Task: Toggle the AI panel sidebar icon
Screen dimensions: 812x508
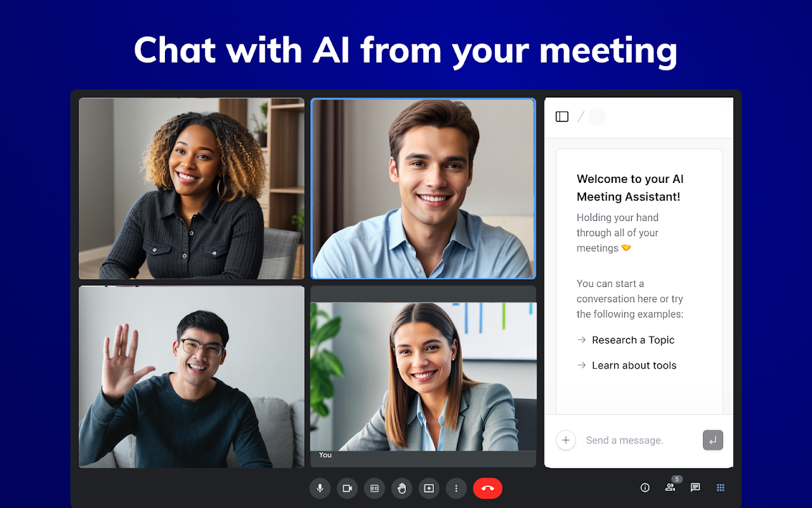Action: [x=562, y=117]
